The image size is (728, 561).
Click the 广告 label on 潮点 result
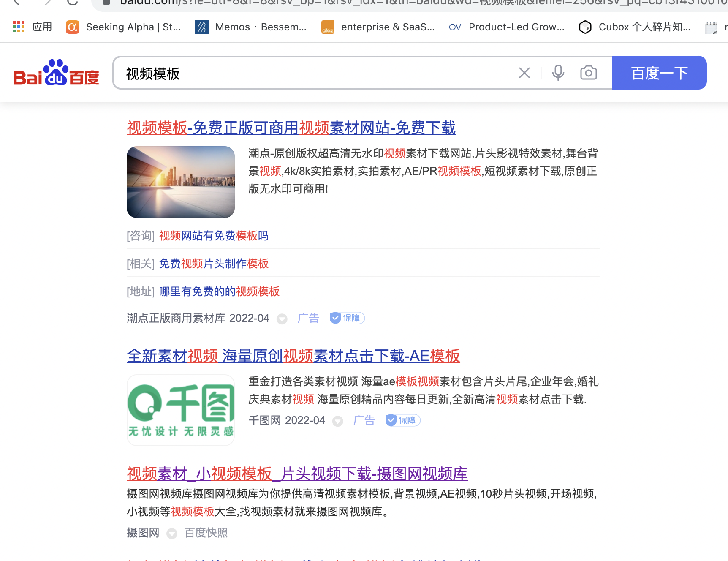click(x=308, y=318)
